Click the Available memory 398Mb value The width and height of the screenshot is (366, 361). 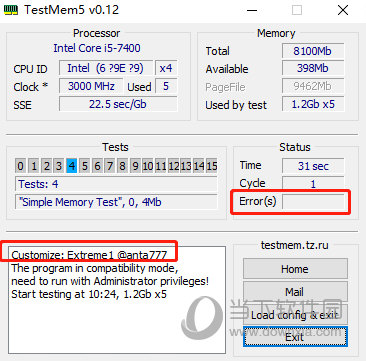pos(313,68)
